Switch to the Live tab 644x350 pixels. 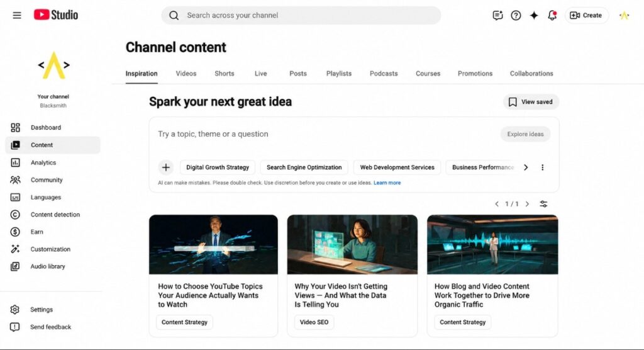click(x=261, y=74)
